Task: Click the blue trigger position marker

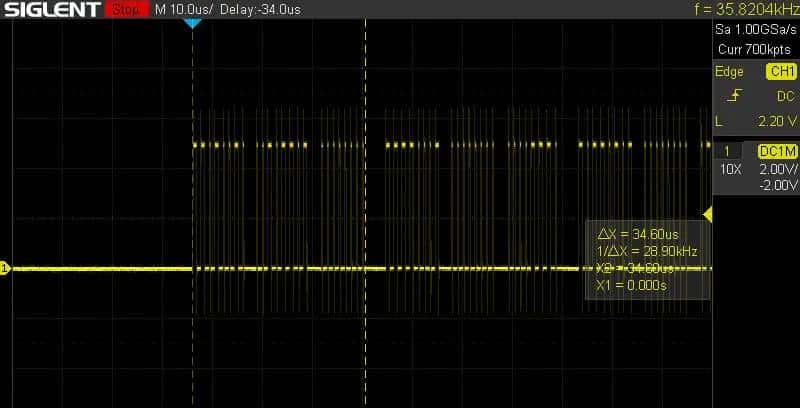Action: [x=192, y=24]
